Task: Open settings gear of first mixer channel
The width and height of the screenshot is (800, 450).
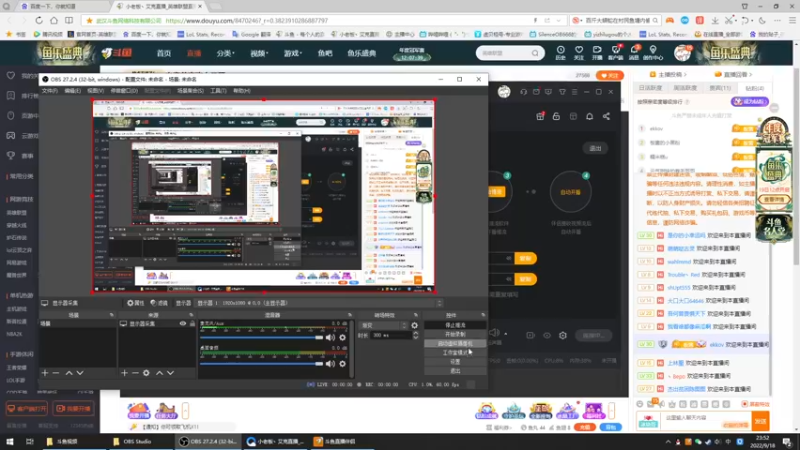Action: [342, 337]
